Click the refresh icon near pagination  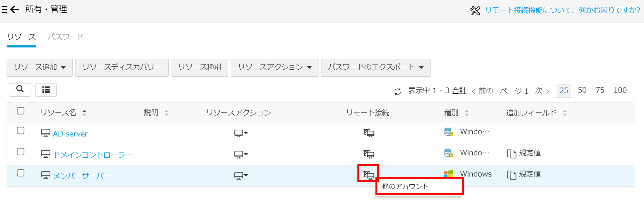click(x=398, y=92)
